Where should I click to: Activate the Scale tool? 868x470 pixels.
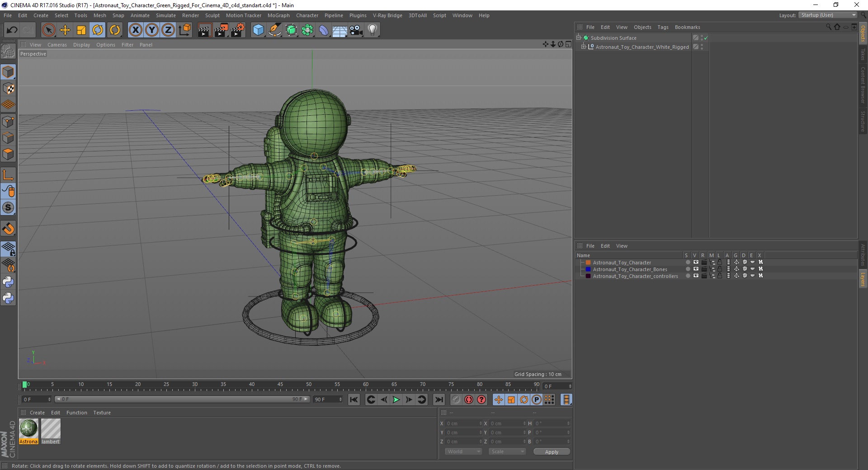(x=81, y=30)
